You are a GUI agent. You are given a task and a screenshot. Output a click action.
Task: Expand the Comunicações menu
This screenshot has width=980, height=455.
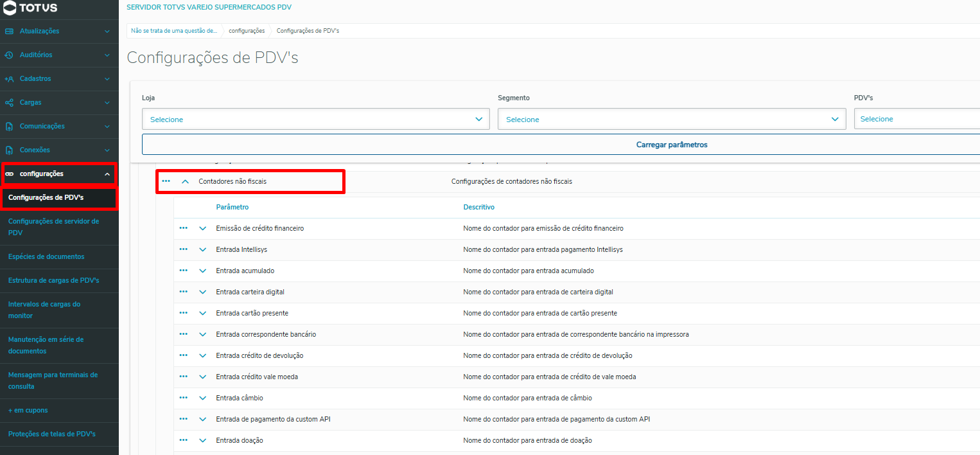coord(107,126)
